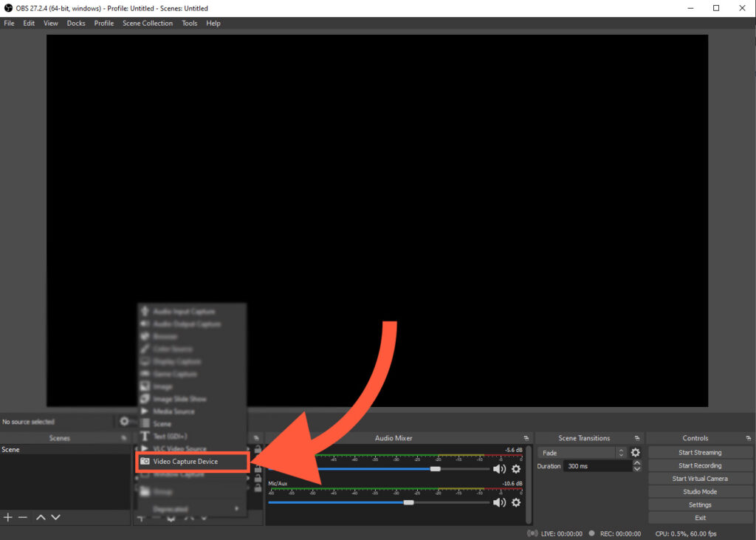Click the Start Streaming button
This screenshot has width=756, height=540.
tap(698, 451)
